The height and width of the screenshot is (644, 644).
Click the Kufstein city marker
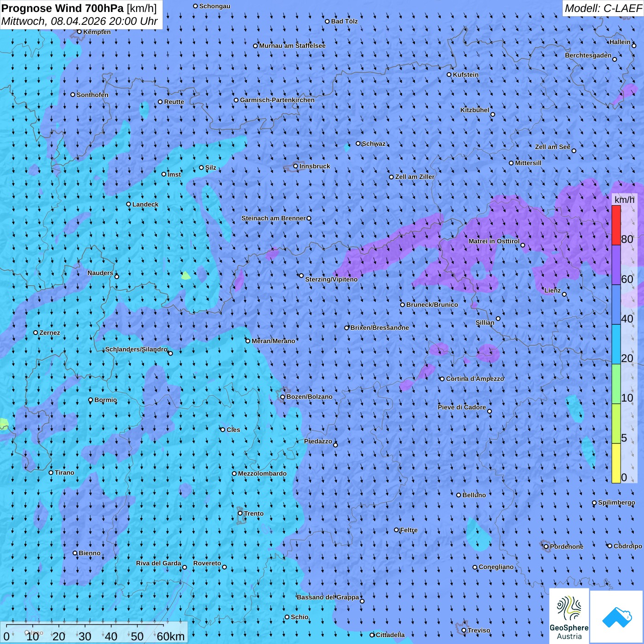[x=449, y=75]
